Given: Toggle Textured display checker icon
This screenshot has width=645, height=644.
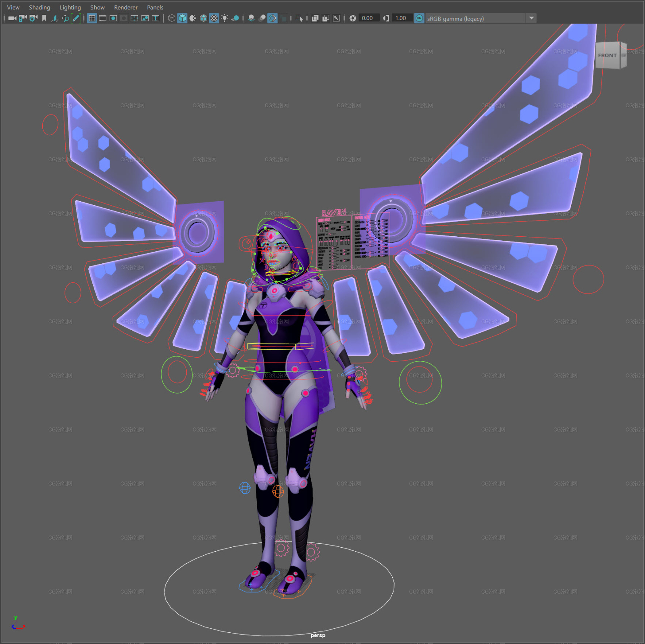Looking at the screenshot, I should (x=214, y=18).
